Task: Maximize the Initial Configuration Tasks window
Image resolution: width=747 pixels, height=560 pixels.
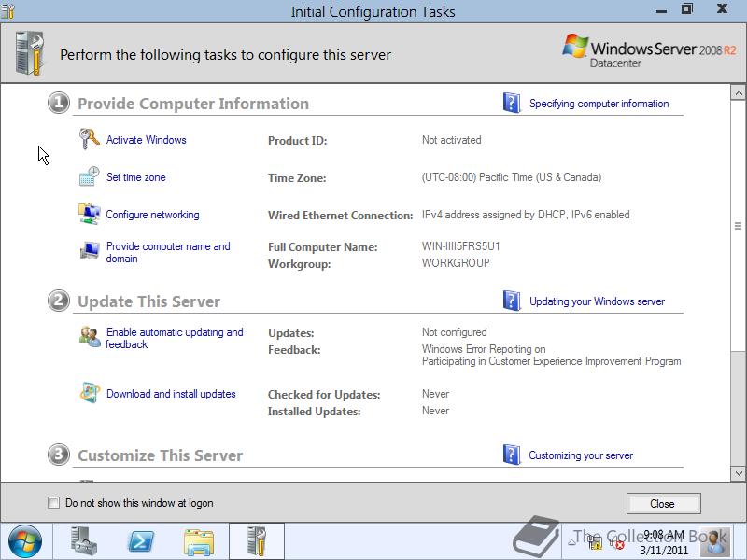Action: point(687,9)
